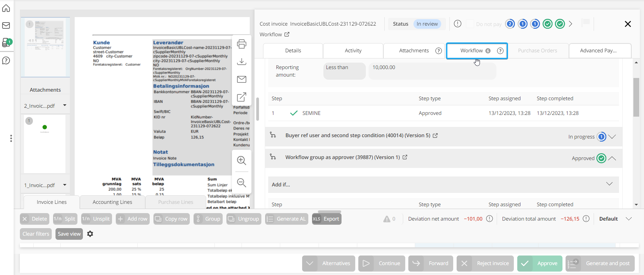The width and height of the screenshot is (644, 275).
Task: Switch to the Activity tab
Action: pyautogui.click(x=353, y=51)
